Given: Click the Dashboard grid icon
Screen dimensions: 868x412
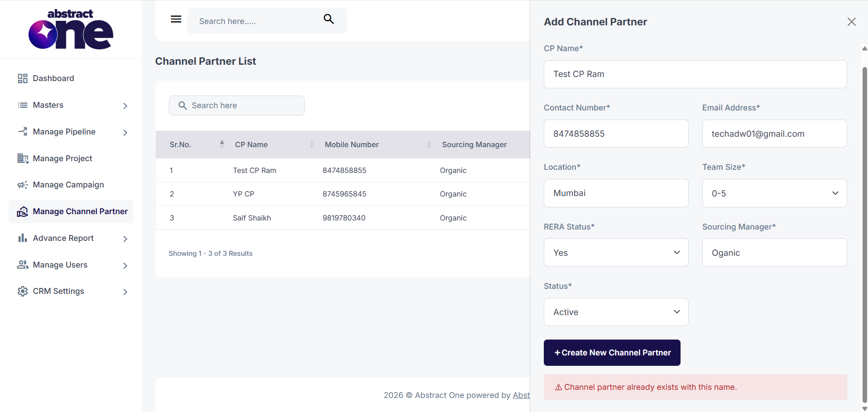Looking at the screenshot, I should pos(23,78).
